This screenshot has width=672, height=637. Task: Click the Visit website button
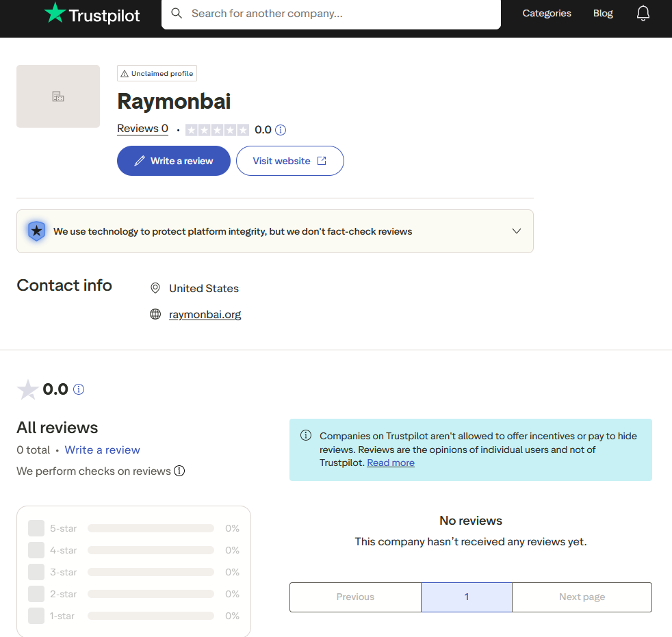[289, 161]
